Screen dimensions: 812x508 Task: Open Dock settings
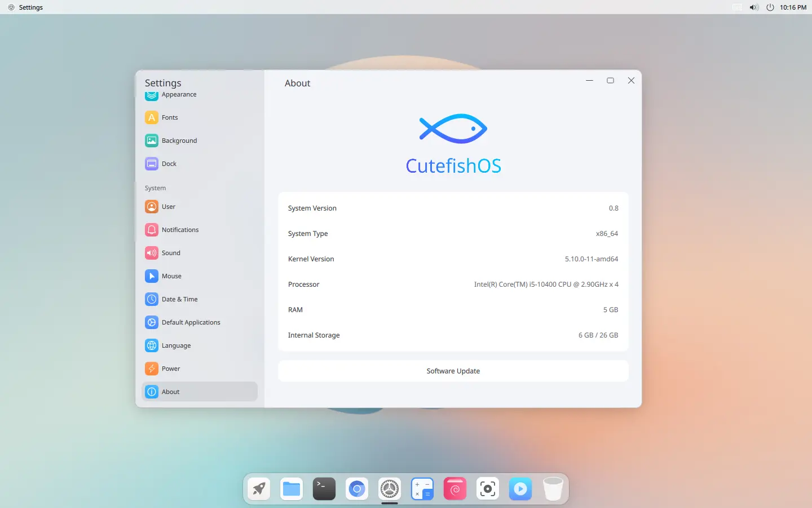[169, 164]
